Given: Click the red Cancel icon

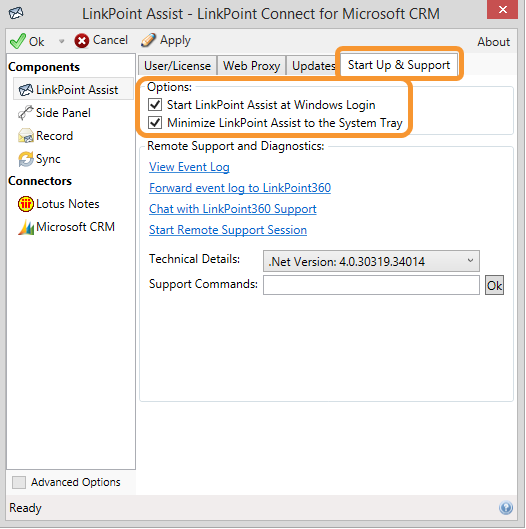Looking at the screenshot, I should click(x=82, y=41).
